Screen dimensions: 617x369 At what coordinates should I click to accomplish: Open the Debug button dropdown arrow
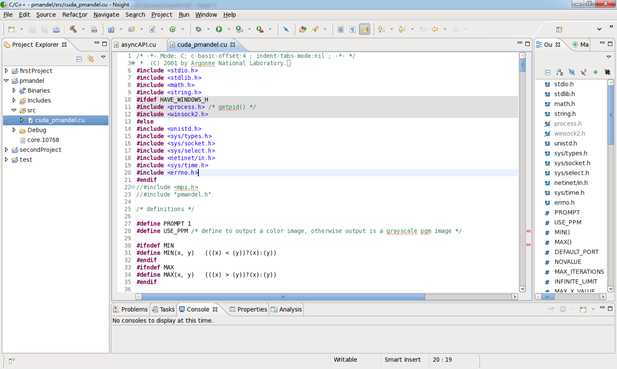coord(208,29)
